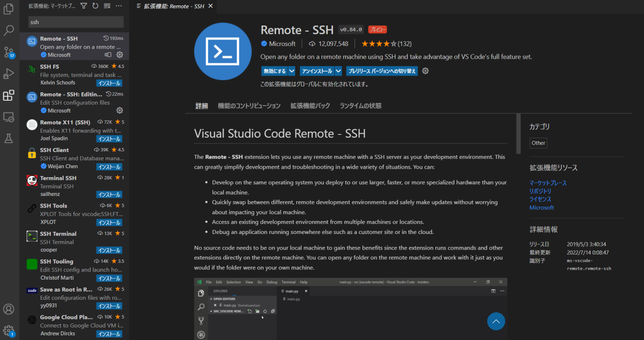Open the Manage gear menu in activity bar
This screenshot has width=644, height=340.
9,331
